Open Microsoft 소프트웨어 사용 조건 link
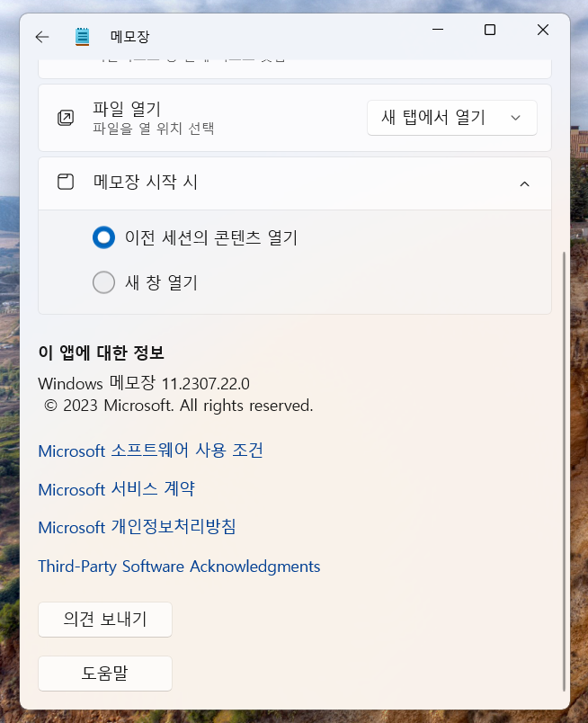588x723 pixels. tap(150, 451)
